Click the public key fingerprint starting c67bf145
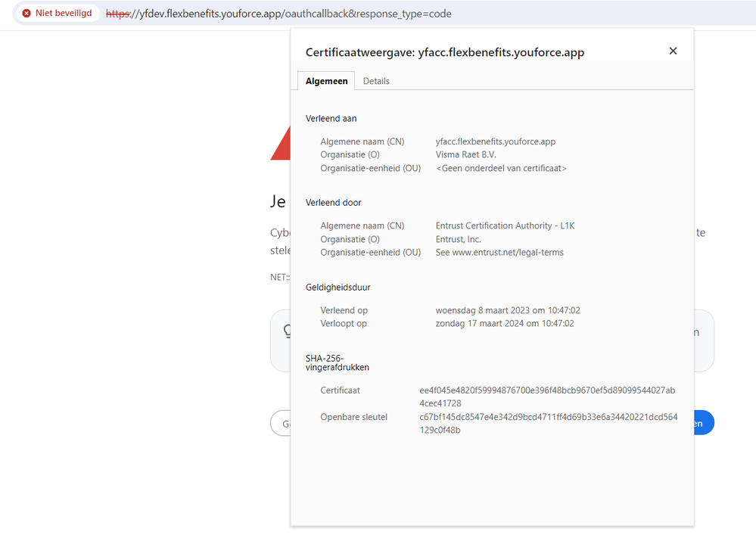 pyautogui.click(x=549, y=423)
